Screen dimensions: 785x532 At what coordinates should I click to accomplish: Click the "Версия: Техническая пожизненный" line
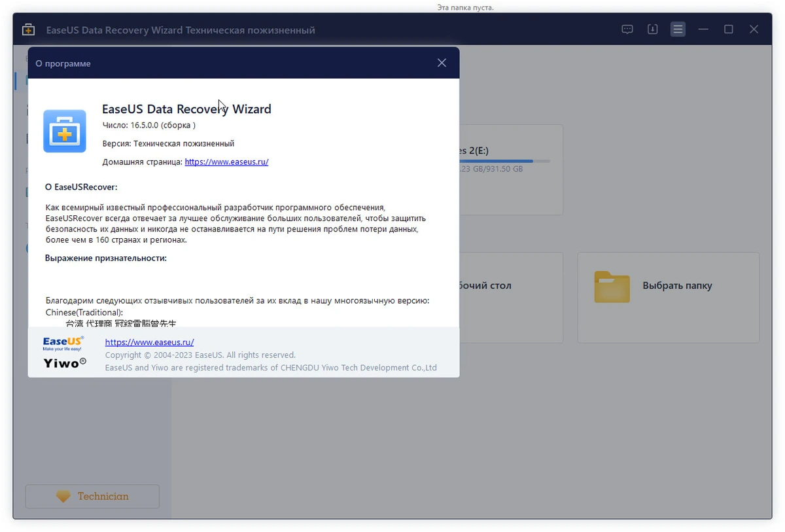168,143
